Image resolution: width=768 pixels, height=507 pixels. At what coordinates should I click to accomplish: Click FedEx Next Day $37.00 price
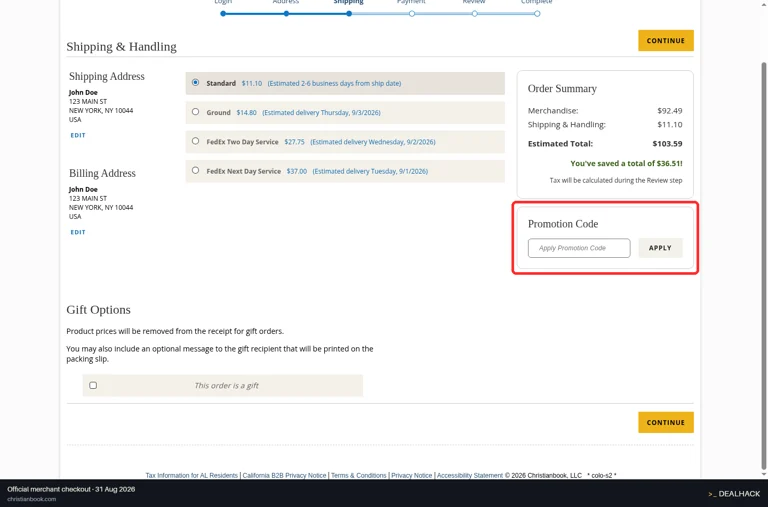tap(297, 171)
